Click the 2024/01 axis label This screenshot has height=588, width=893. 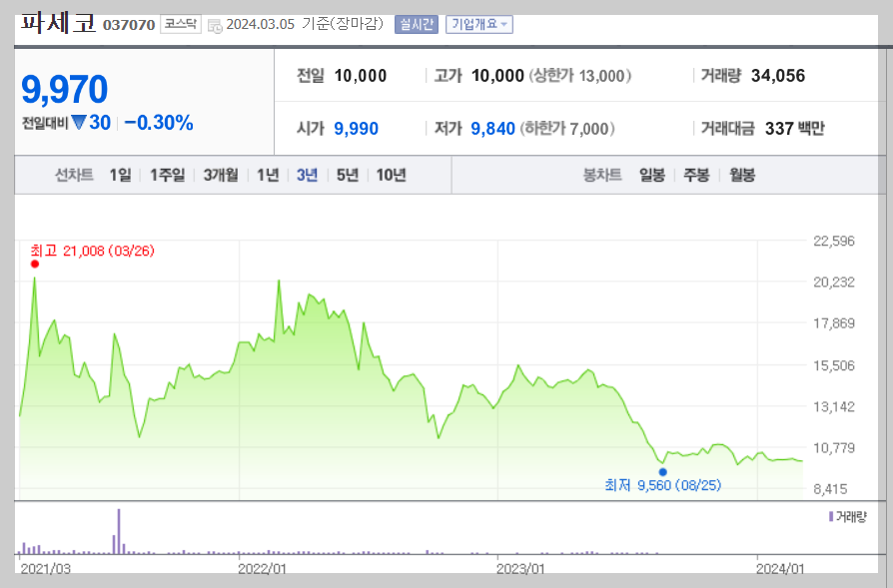[x=780, y=569]
